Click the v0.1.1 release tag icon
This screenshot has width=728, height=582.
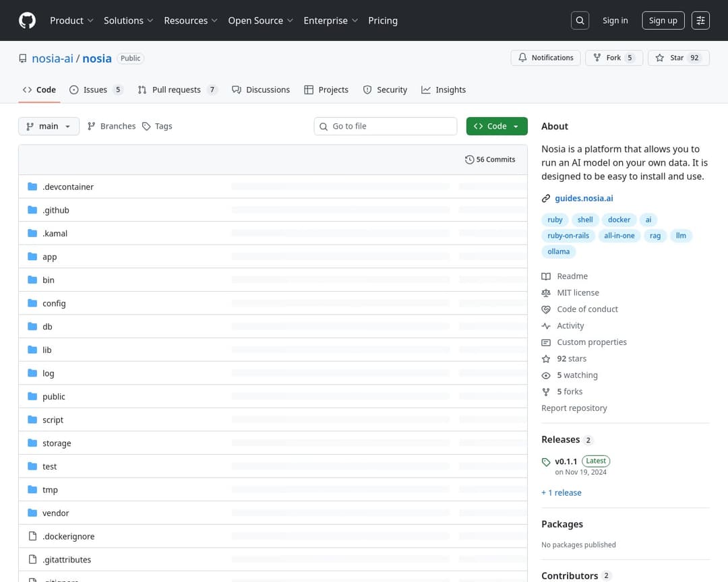click(546, 462)
